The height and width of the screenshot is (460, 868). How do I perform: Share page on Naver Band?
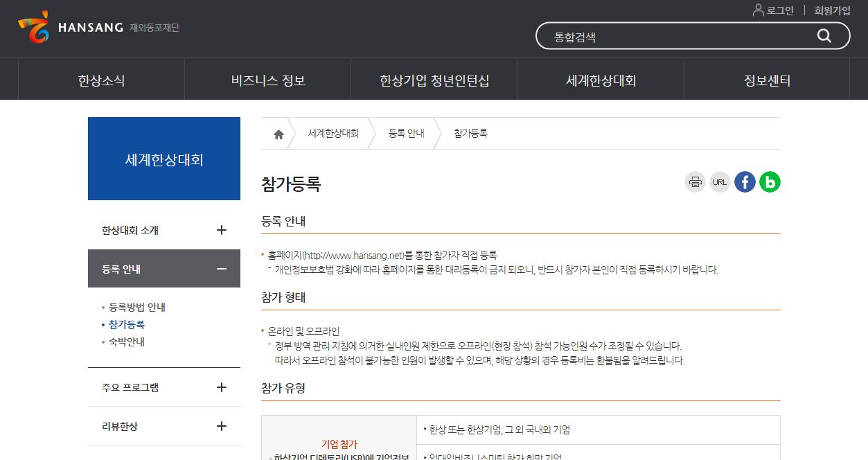coord(770,182)
